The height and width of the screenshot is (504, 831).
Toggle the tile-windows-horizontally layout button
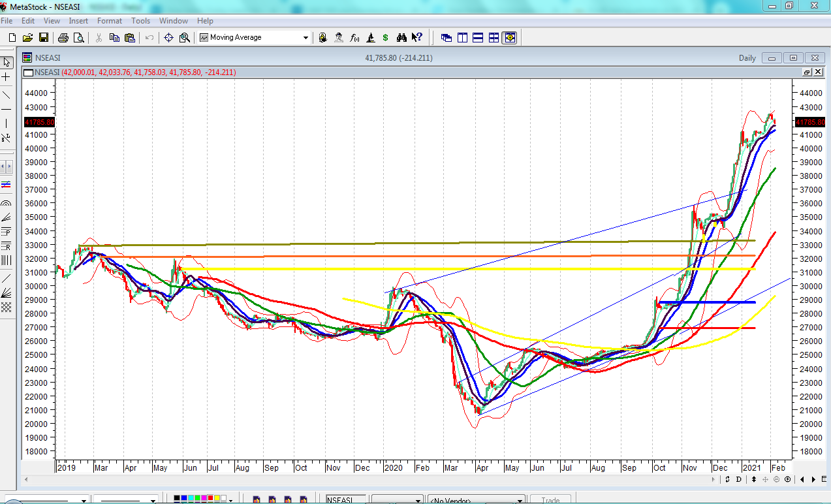[478, 38]
